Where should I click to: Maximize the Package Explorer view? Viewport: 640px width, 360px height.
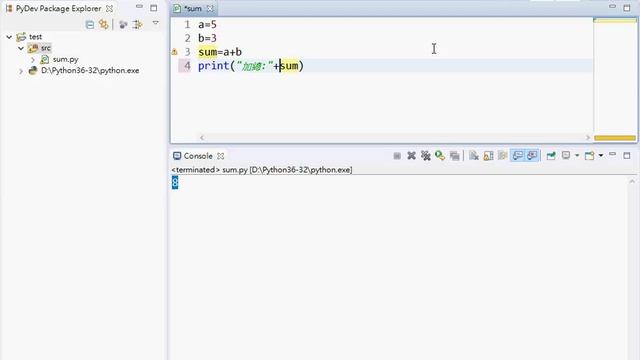(153, 8)
